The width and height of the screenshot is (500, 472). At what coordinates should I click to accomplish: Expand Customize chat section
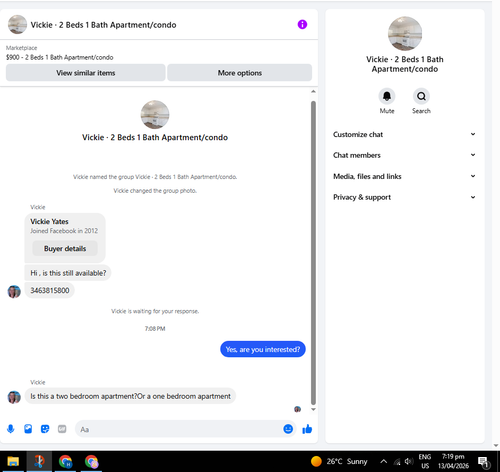(404, 134)
